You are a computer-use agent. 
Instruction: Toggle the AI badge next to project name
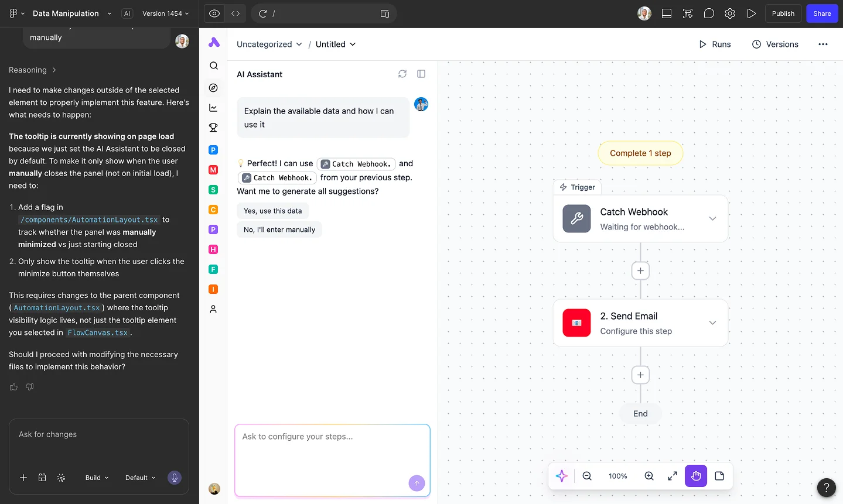[127, 13]
